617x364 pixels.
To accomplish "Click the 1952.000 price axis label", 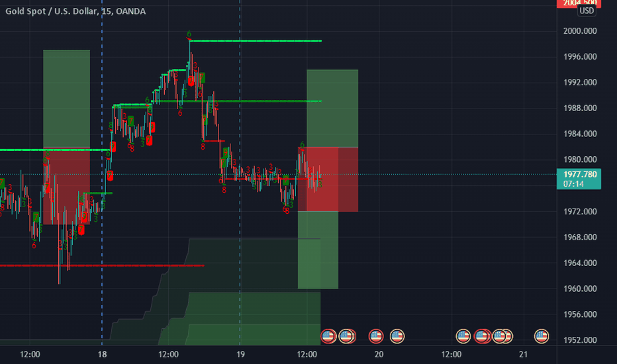I will [580, 340].
